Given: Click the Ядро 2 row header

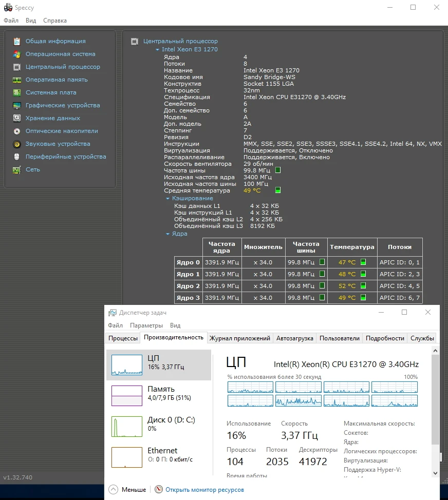Looking at the screenshot, I should (188, 286).
